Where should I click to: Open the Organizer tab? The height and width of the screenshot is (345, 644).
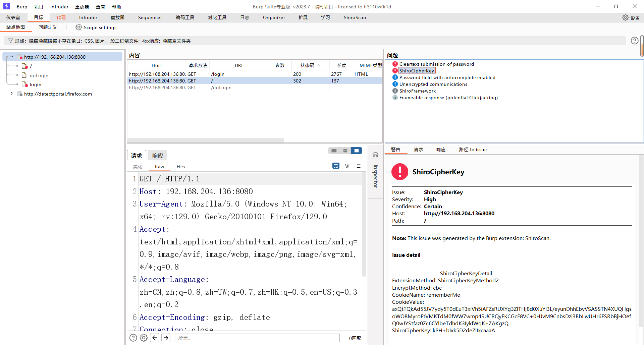[274, 17]
